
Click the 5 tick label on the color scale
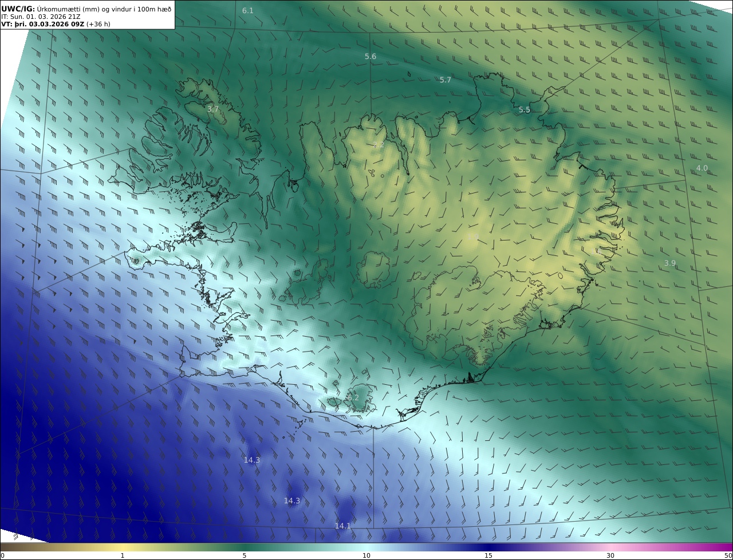click(x=245, y=555)
